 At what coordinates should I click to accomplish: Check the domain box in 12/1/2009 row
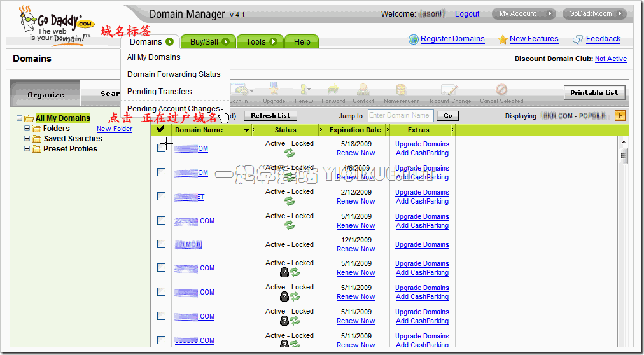click(x=162, y=244)
